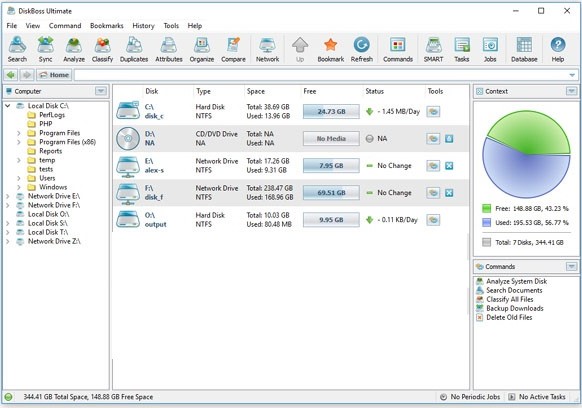The width and height of the screenshot is (582, 408).
Task: Click the 69.51 GB free space bar
Action: tap(331, 193)
